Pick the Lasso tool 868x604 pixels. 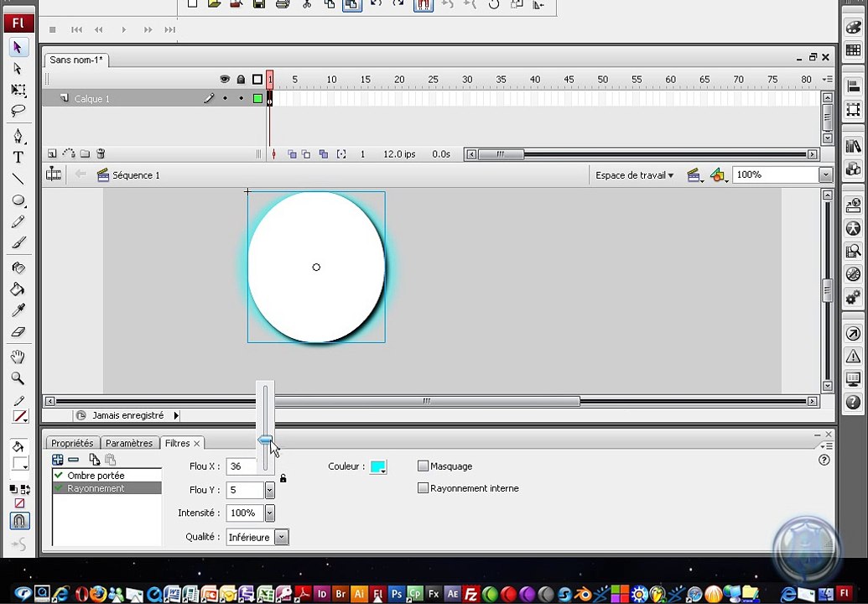[18, 111]
